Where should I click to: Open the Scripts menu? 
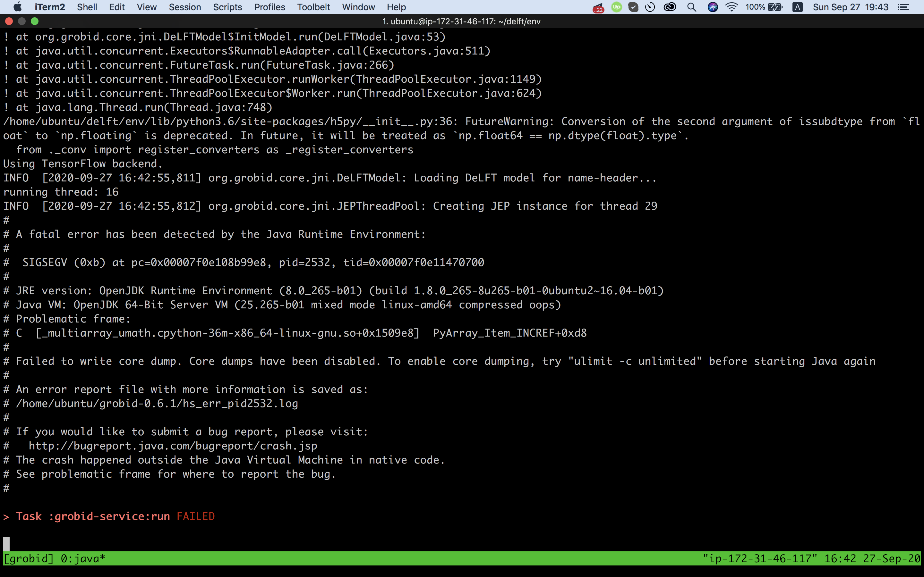227,7
